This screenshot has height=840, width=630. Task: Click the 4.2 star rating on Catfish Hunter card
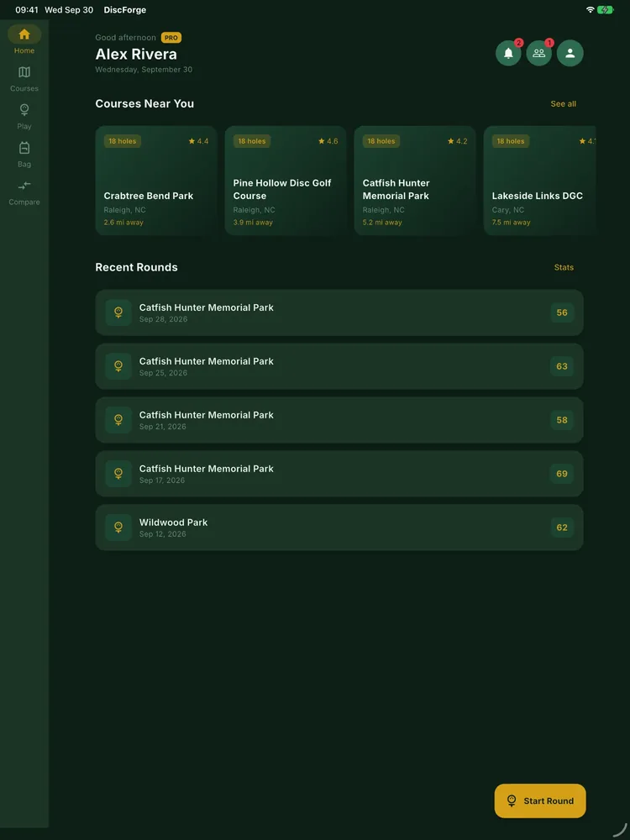pyautogui.click(x=458, y=141)
